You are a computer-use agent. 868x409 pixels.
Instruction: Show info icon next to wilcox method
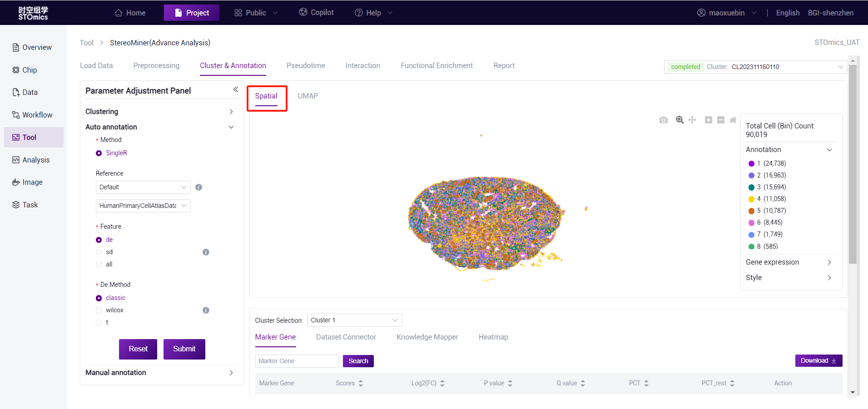206,310
